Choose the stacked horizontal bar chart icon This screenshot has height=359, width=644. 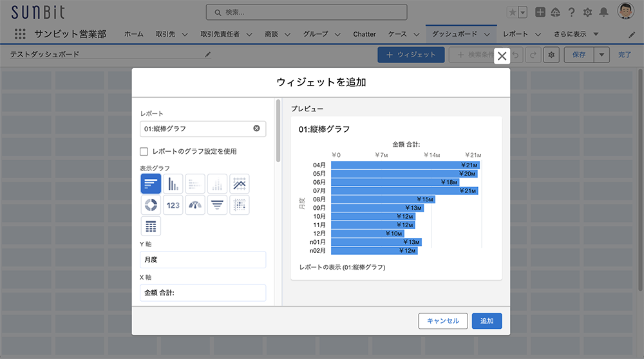point(195,184)
